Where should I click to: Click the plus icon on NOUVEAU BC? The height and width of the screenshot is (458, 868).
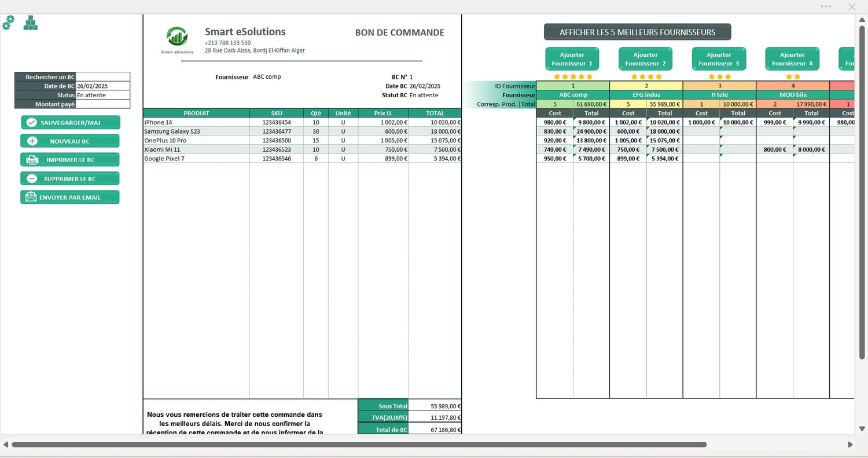[x=32, y=141]
